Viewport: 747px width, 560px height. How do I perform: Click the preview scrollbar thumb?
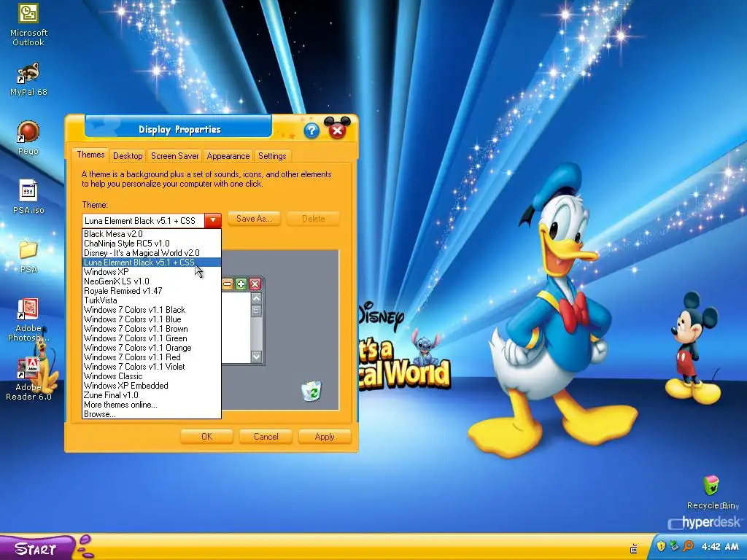(x=256, y=311)
